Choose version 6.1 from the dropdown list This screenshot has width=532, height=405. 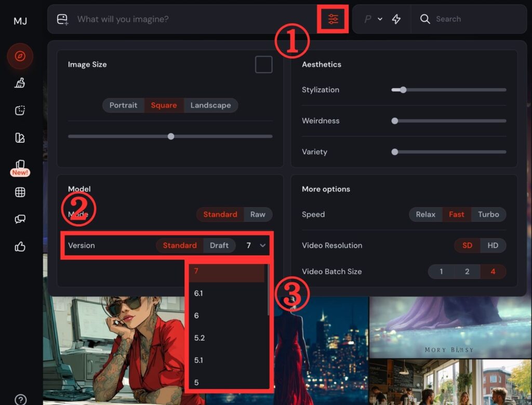point(199,293)
